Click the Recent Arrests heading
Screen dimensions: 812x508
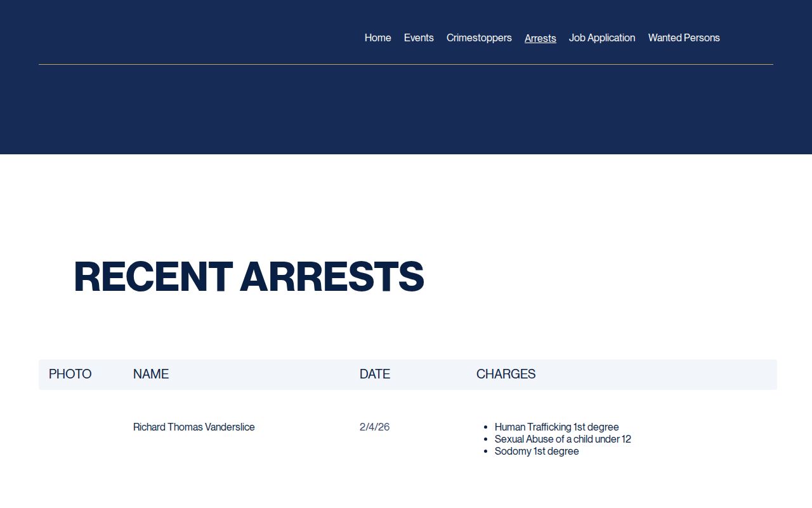point(249,277)
